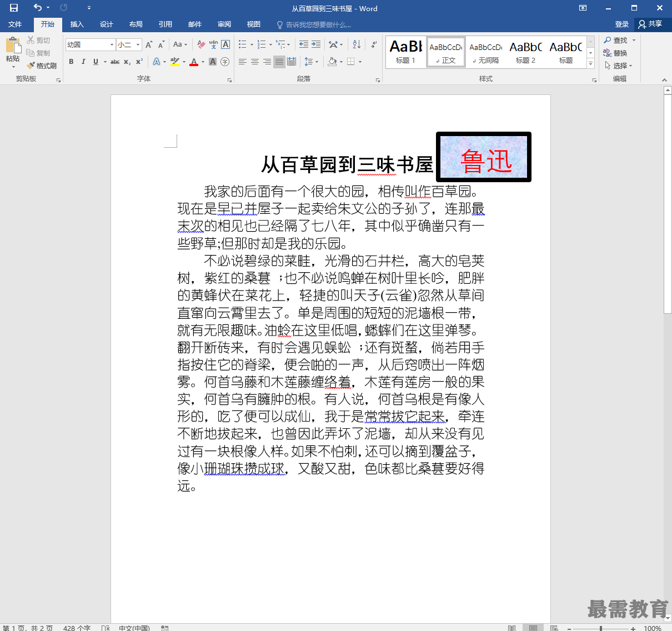
Task: Expand the Styles gallery more button
Action: point(591,64)
